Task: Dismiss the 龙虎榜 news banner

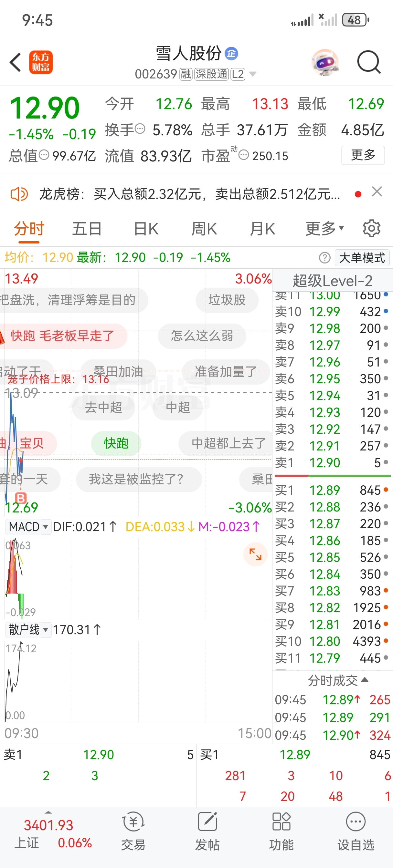Action: [377, 191]
